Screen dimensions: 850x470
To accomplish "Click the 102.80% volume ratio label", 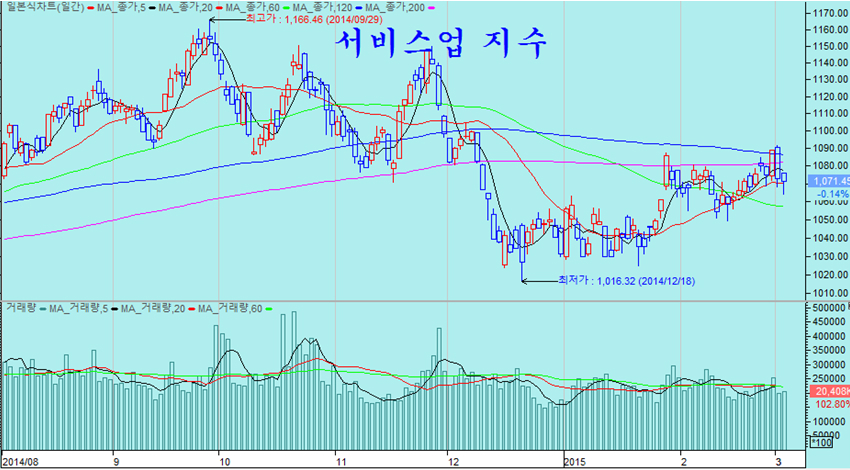I will (x=828, y=404).
